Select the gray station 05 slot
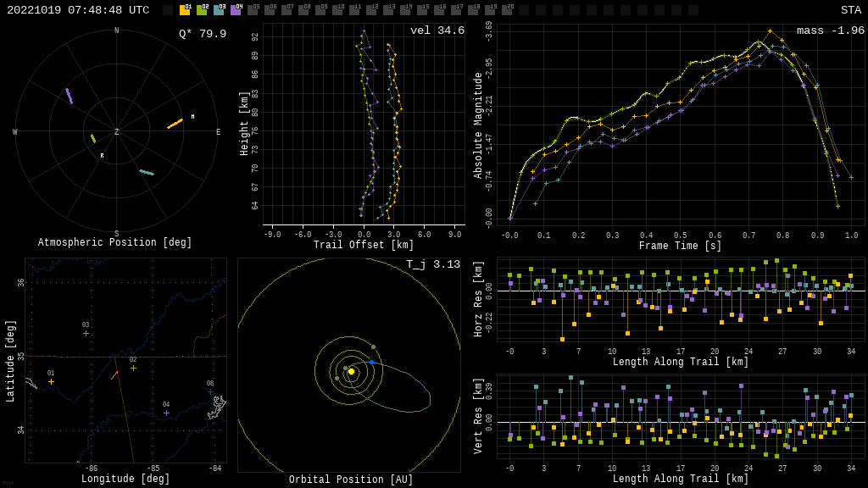 coord(253,10)
